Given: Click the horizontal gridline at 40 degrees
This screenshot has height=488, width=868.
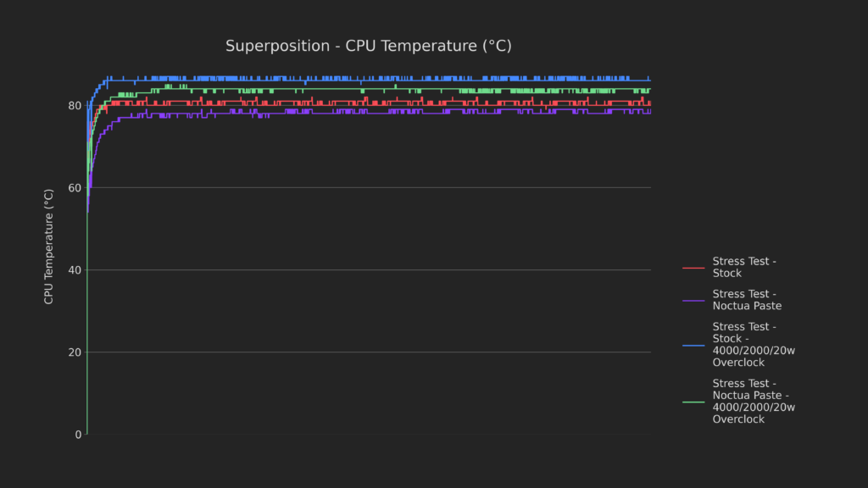Looking at the screenshot, I should click(x=381, y=270).
